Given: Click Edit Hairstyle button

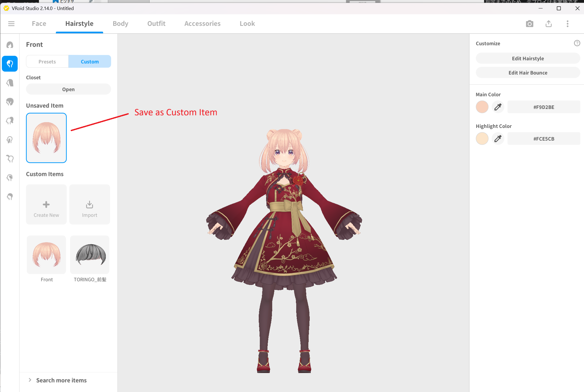Looking at the screenshot, I should [528, 58].
